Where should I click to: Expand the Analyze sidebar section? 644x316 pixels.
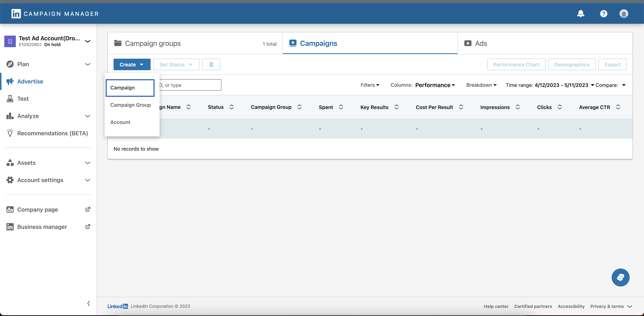[x=88, y=116]
